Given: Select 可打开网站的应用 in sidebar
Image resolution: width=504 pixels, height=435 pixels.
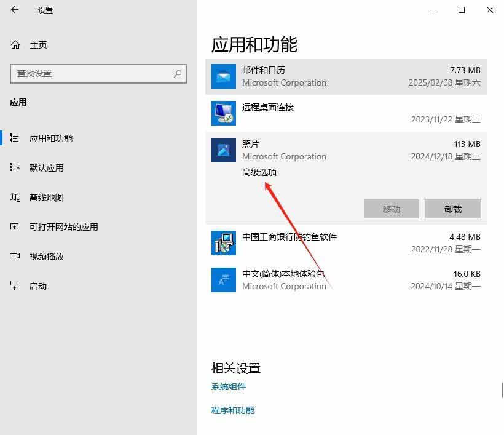Looking at the screenshot, I should pos(63,227).
